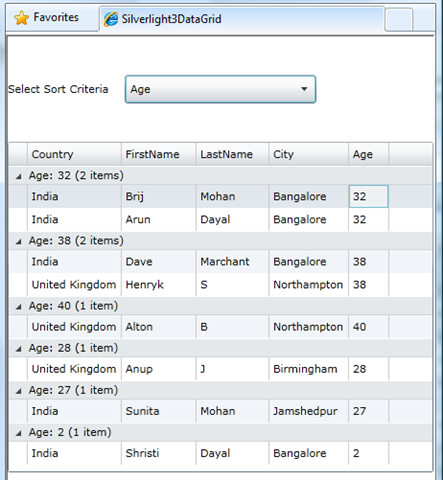Click Mohan last name in Brij's row
The width and height of the screenshot is (443, 480).
pos(232,196)
